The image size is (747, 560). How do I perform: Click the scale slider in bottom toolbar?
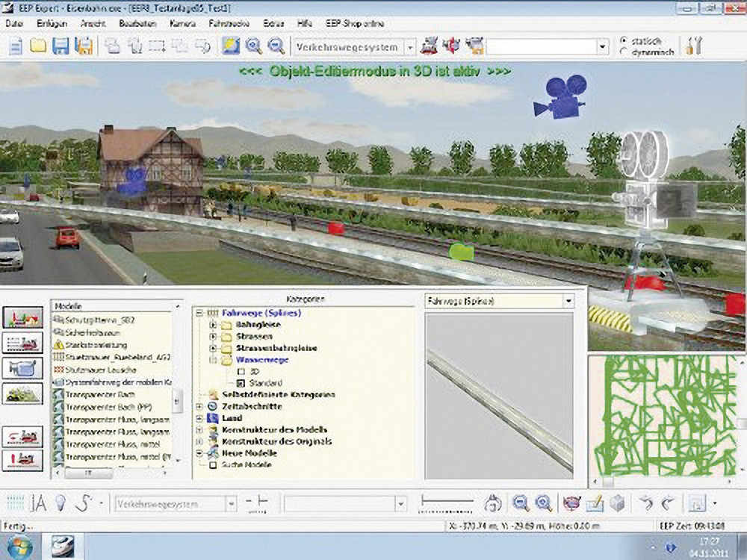[x=447, y=503]
